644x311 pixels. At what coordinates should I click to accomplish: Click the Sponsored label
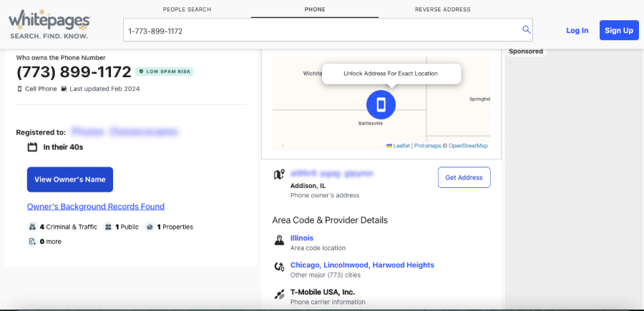(x=526, y=51)
